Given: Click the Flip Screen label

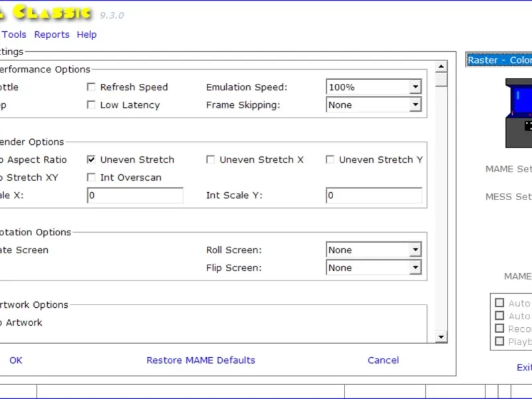Looking at the screenshot, I should 234,268.
